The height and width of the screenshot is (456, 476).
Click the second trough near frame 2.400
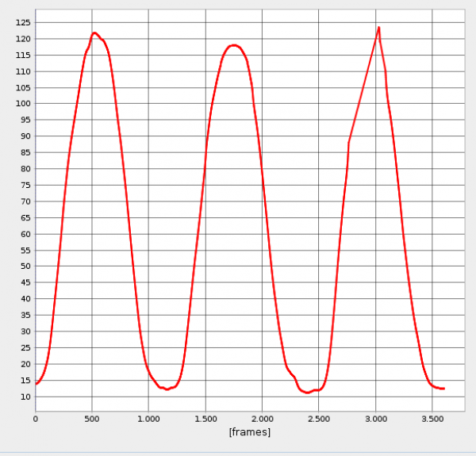307,393
